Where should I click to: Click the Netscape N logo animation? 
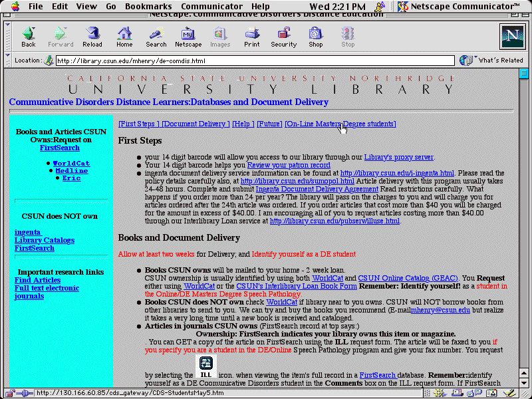click(512, 37)
